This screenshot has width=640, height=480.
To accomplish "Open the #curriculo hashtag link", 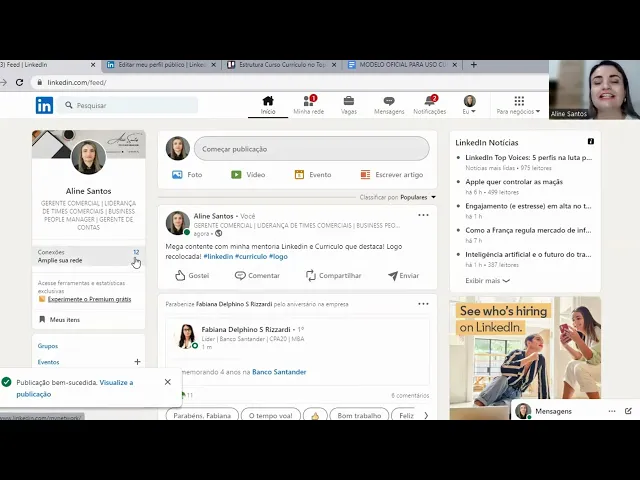I will (251, 256).
